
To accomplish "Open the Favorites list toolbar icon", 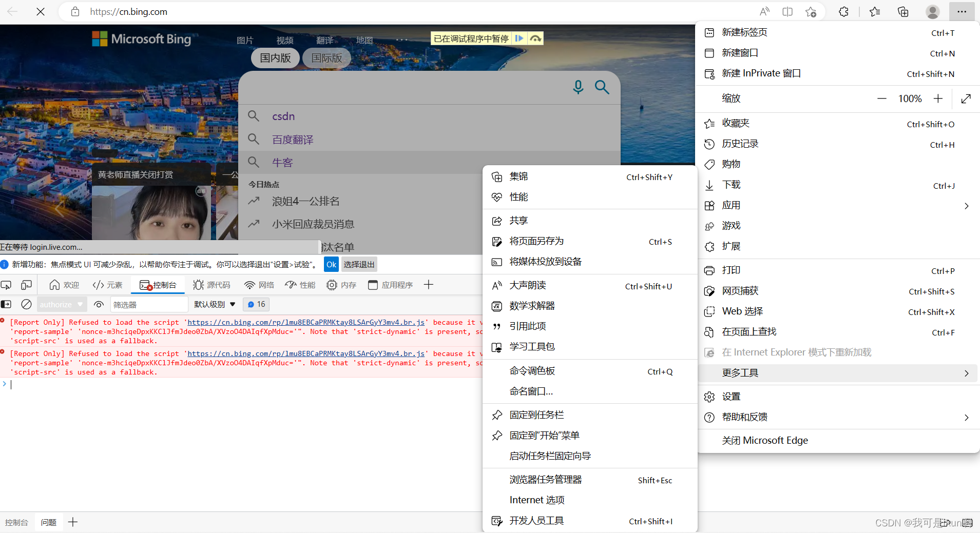I will 875,11.
